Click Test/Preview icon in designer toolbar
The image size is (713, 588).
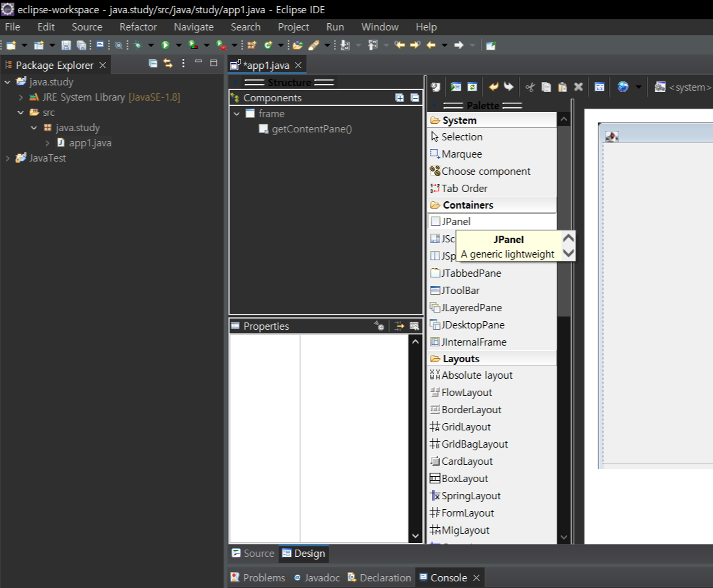(x=456, y=86)
